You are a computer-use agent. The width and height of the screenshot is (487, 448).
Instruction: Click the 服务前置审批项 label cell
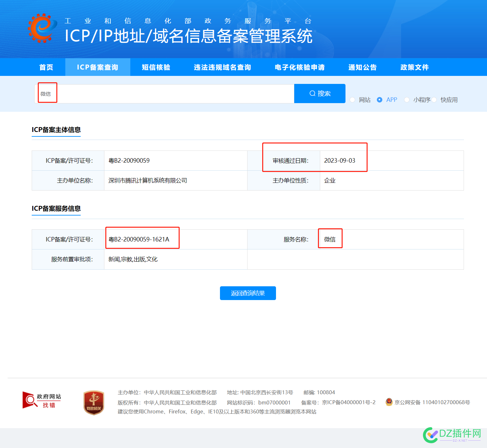pyautogui.click(x=68, y=259)
